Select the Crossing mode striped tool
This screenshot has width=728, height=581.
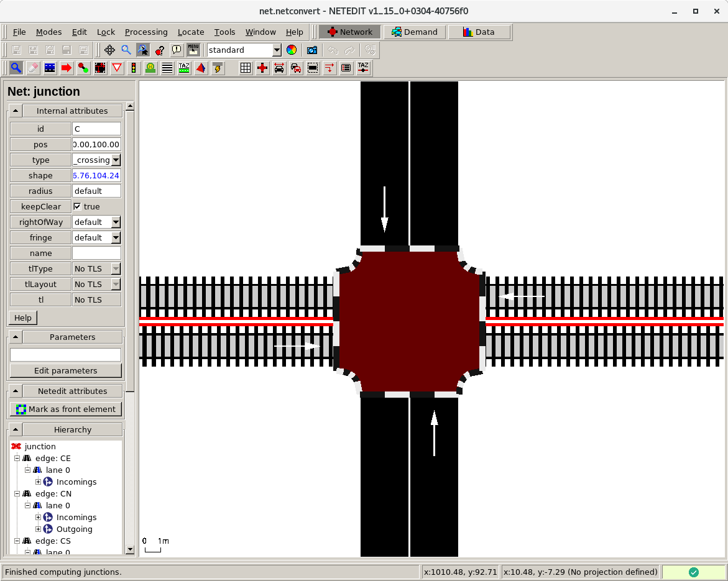[167, 68]
